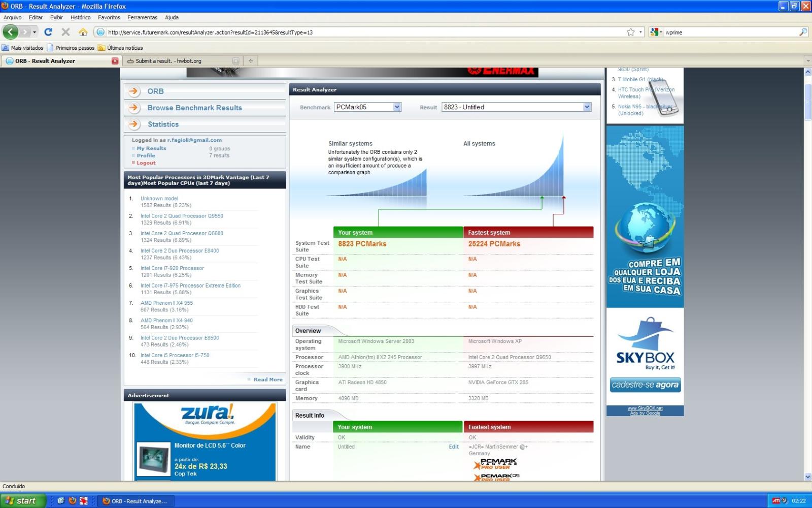The height and width of the screenshot is (508, 812).
Task: Click the taskbar clock showing 02:22
Action: [799, 501]
